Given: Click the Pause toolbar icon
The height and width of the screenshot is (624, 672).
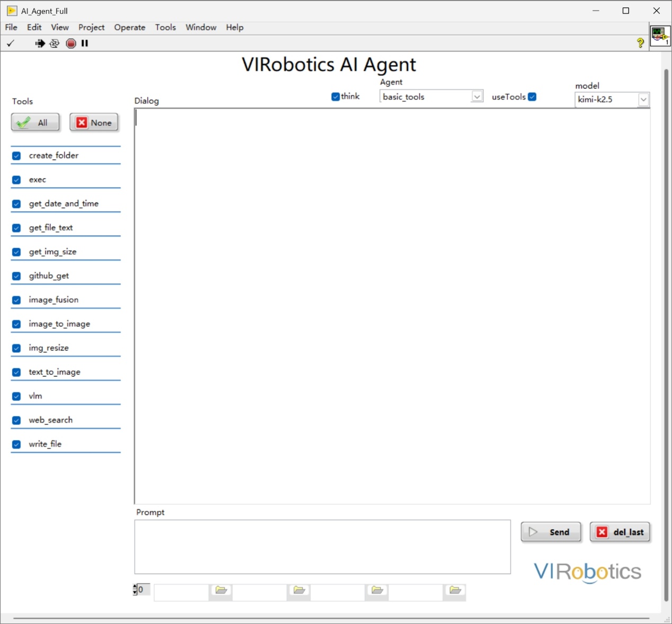Looking at the screenshot, I should click(85, 43).
